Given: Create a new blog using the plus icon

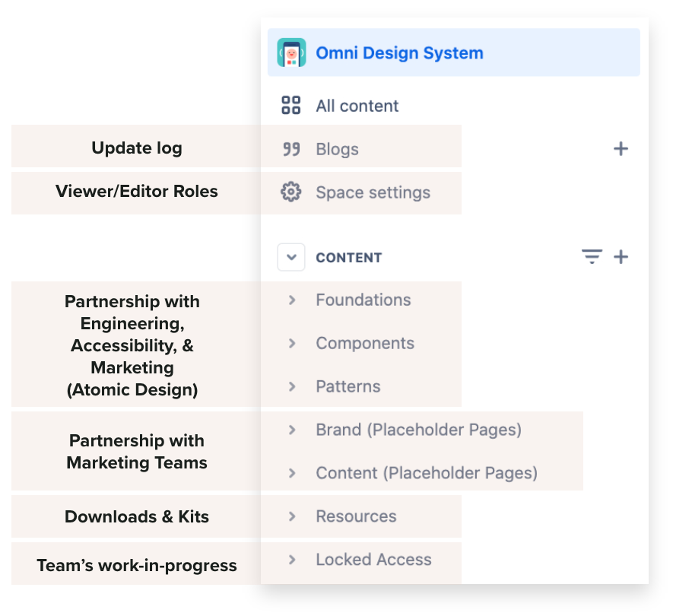Looking at the screenshot, I should (621, 149).
